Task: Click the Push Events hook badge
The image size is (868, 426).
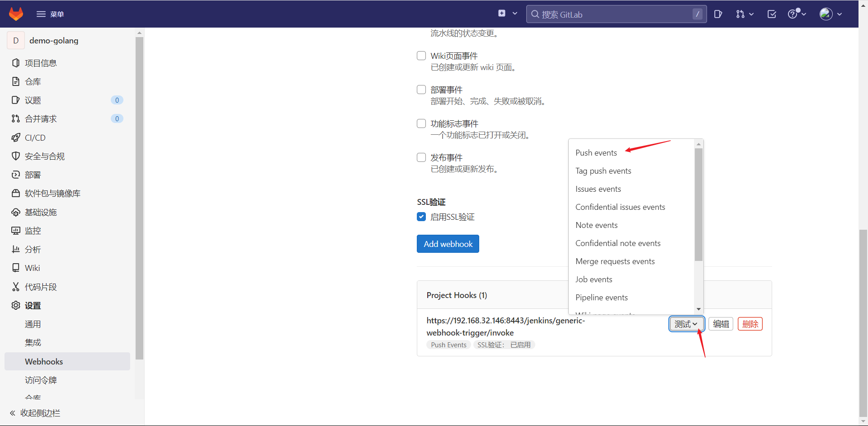Action: pyautogui.click(x=448, y=345)
